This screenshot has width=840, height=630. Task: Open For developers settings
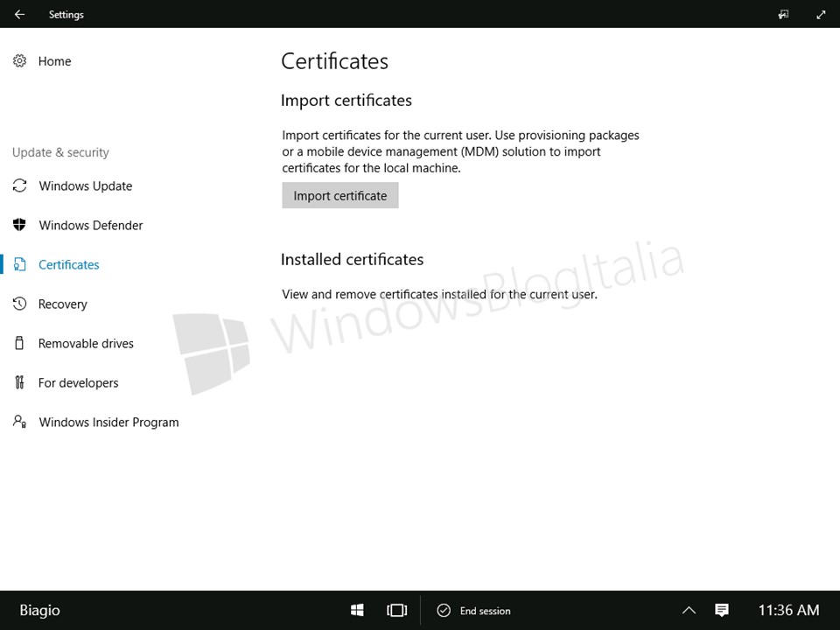coord(79,382)
